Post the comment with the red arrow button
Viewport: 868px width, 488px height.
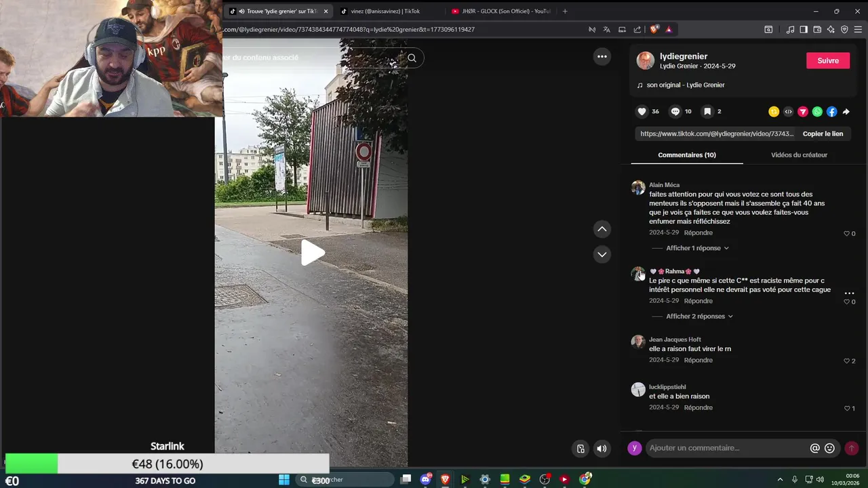(852, 448)
